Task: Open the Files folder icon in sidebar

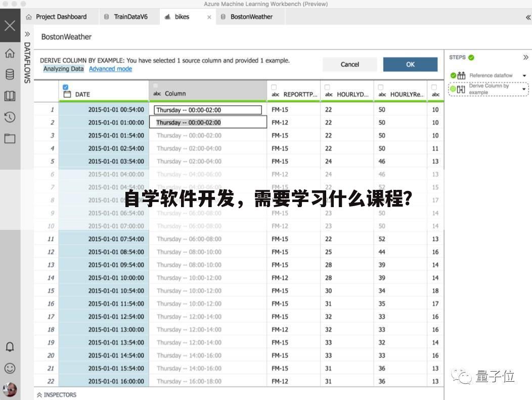Action: [x=10, y=138]
